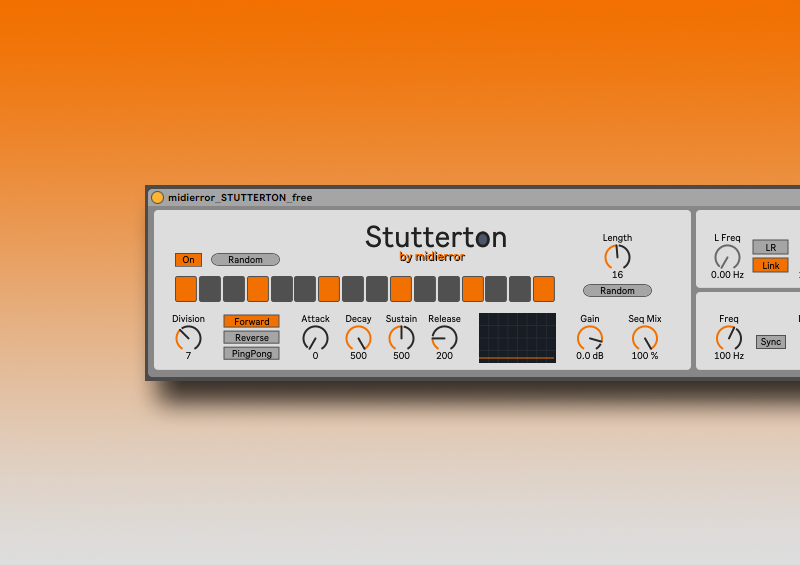Click the L Freq value 0.00 Hz
The image size is (800, 565).
tap(728, 275)
